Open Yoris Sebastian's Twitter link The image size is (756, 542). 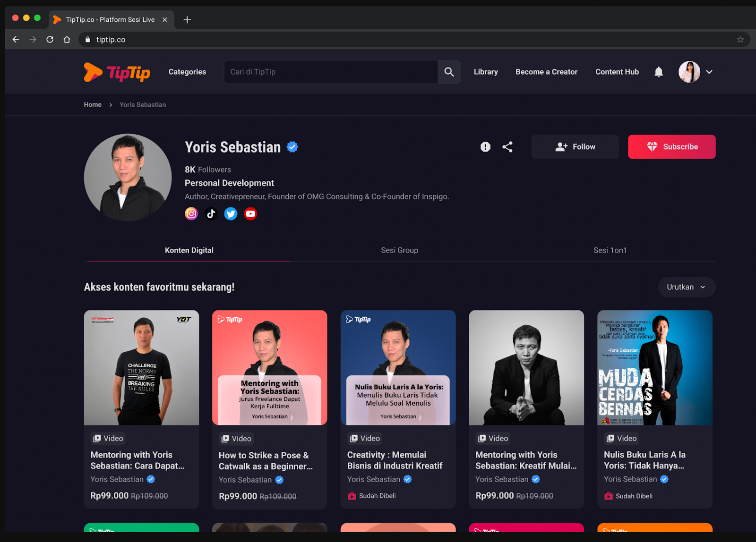[231, 214]
